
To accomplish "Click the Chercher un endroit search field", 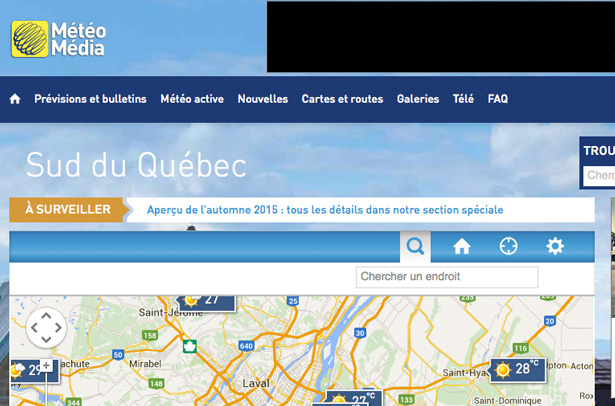I will tap(446, 277).
